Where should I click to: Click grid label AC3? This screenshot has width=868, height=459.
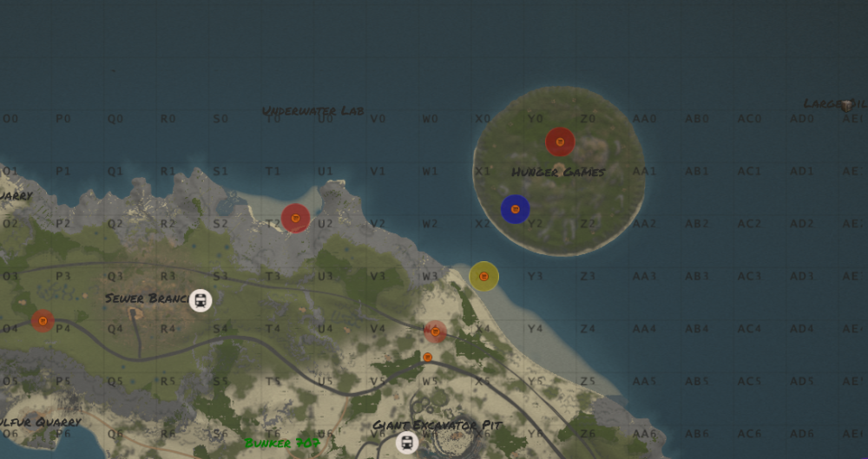click(749, 276)
